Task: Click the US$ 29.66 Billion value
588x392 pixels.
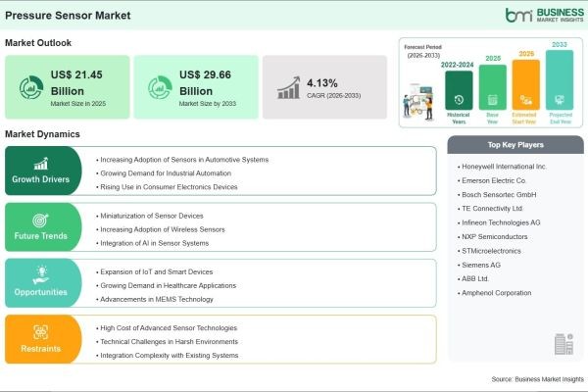Action: point(205,83)
